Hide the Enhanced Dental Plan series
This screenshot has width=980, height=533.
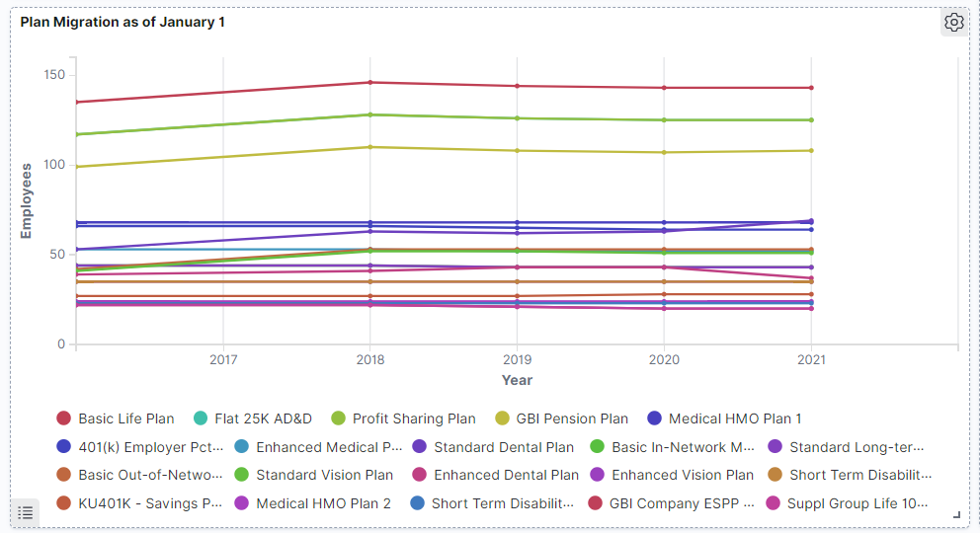click(x=506, y=475)
